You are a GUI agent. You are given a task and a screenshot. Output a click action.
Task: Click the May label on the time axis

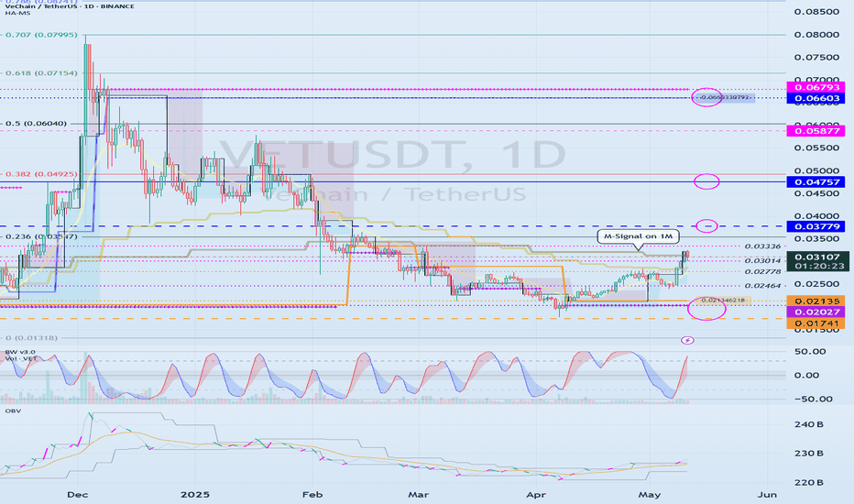[x=650, y=495]
